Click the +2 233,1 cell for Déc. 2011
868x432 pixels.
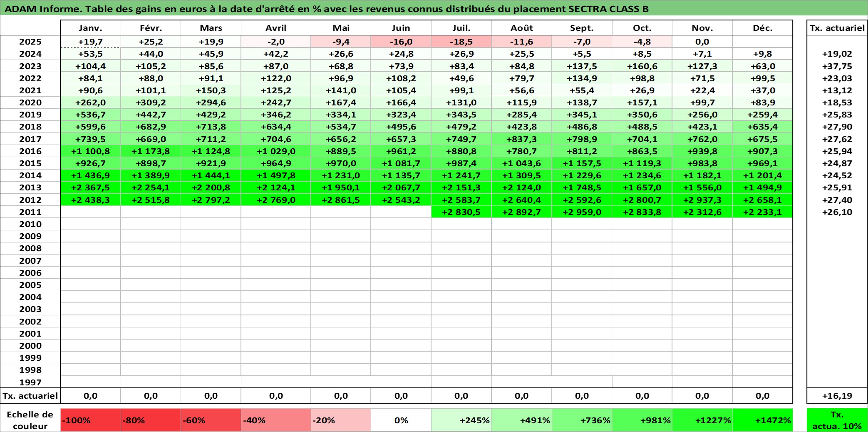[762, 212]
